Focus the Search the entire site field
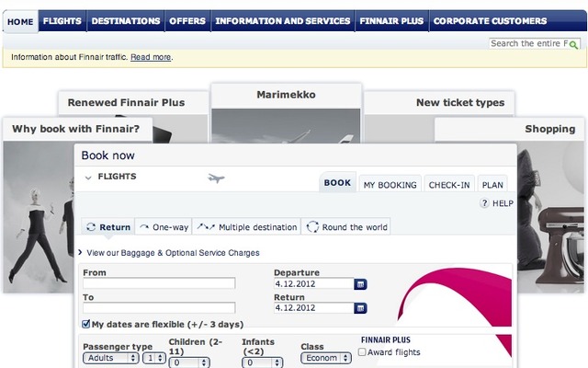588x368 pixels. click(x=529, y=43)
